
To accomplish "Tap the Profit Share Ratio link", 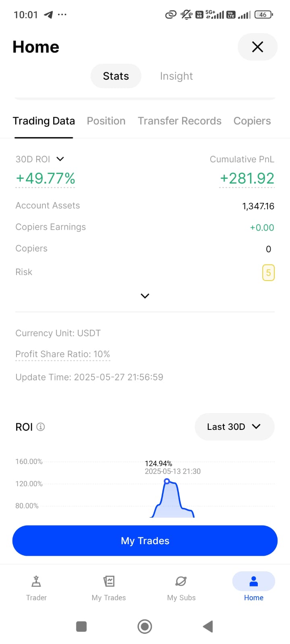I will 62,354.
